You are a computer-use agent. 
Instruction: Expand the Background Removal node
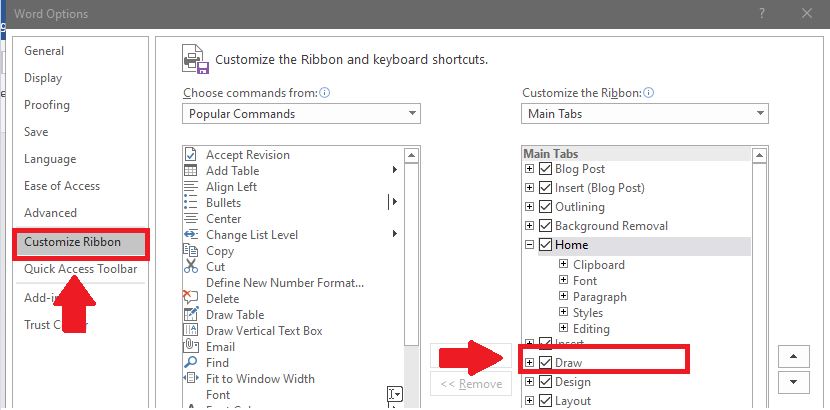point(529,226)
